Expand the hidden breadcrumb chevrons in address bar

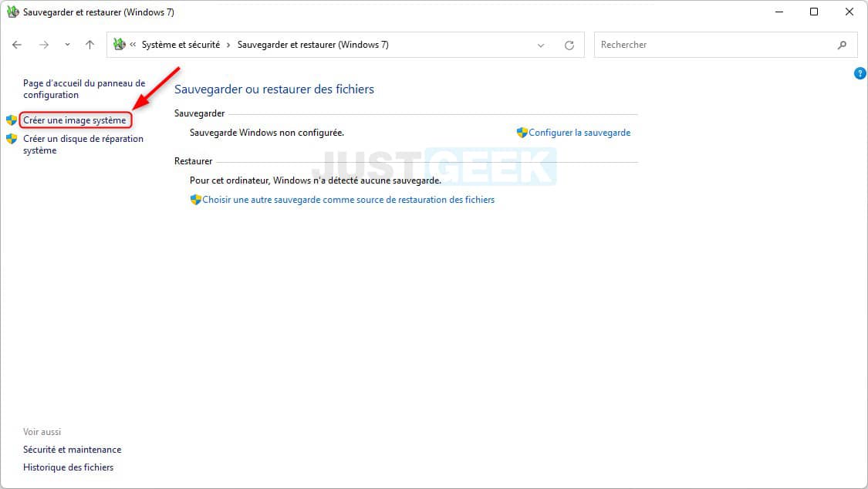tap(133, 45)
